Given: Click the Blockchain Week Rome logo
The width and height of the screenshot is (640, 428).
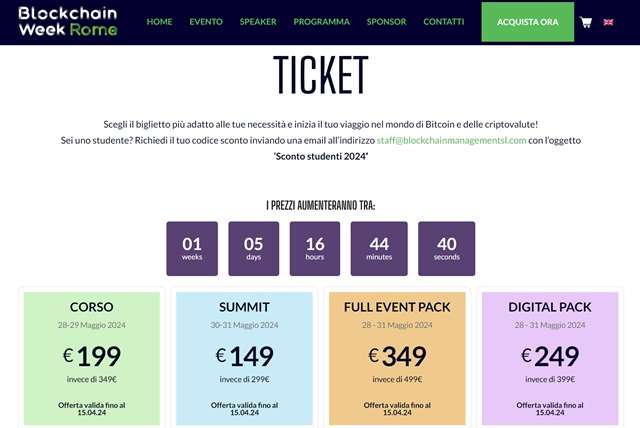Looking at the screenshot, I should point(68,20).
